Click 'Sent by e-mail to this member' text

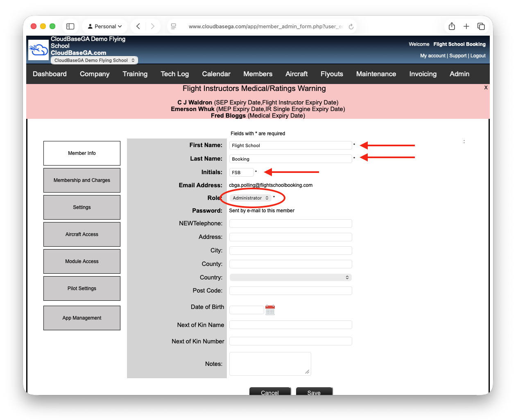click(x=262, y=211)
